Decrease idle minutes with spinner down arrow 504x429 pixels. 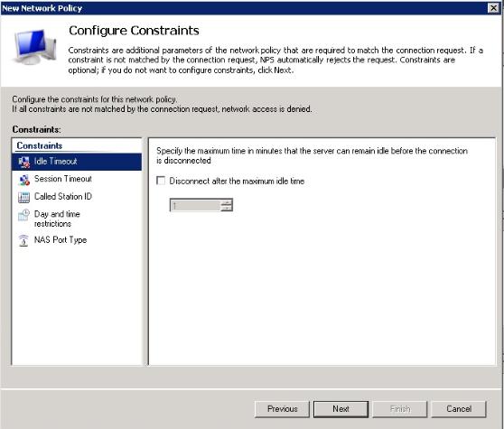[x=227, y=208]
